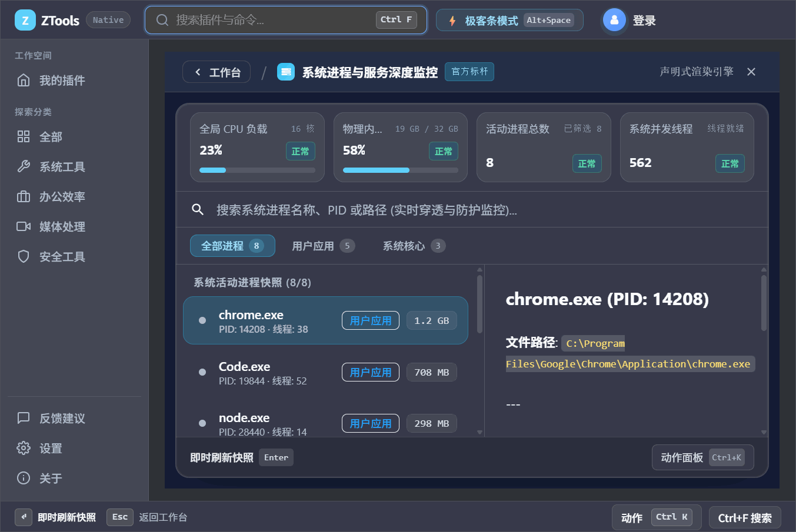Click the physical memory progress bar
The width and height of the screenshot is (796, 532).
[401, 170]
